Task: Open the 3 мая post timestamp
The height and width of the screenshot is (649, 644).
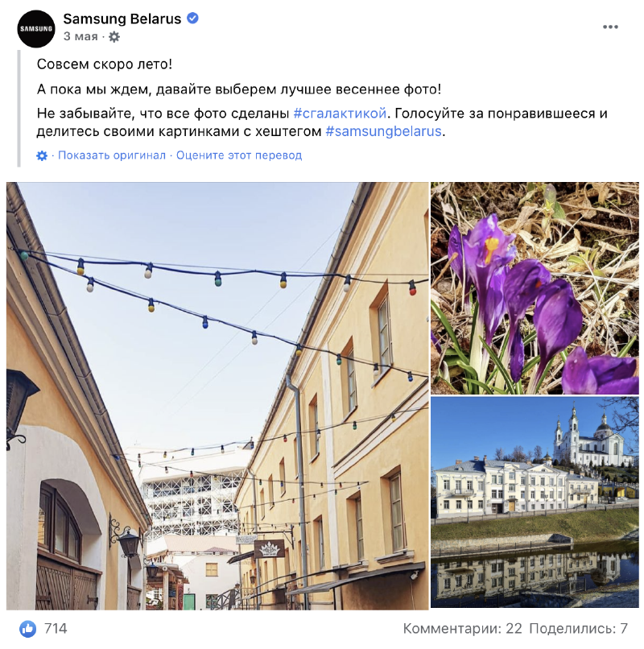Action: click(x=80, y=37)
